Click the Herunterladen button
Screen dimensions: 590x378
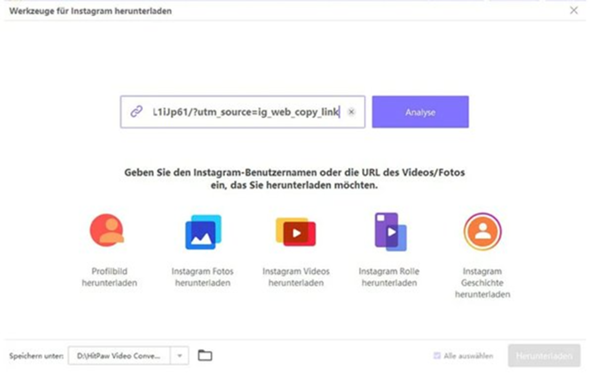(x=544, y=355)
